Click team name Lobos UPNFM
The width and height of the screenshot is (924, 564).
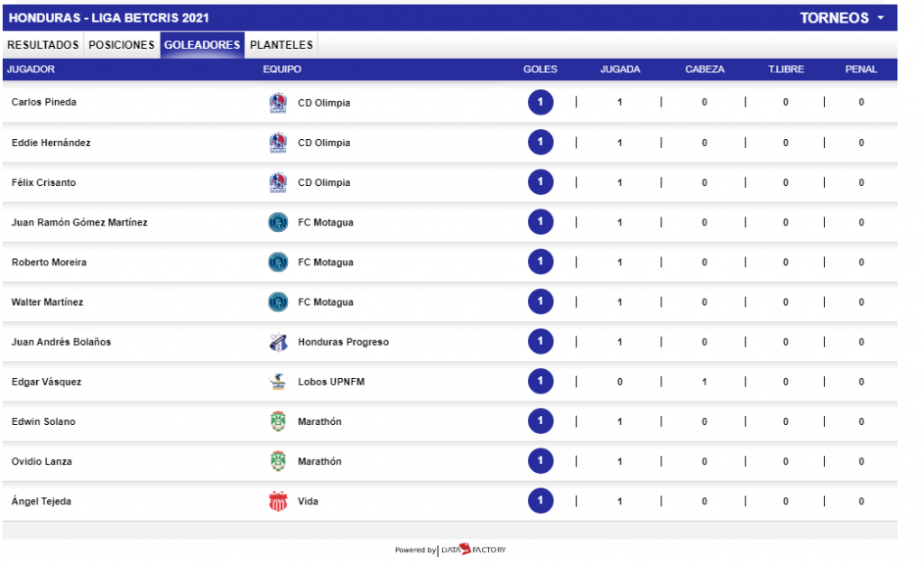click(331, 382)
